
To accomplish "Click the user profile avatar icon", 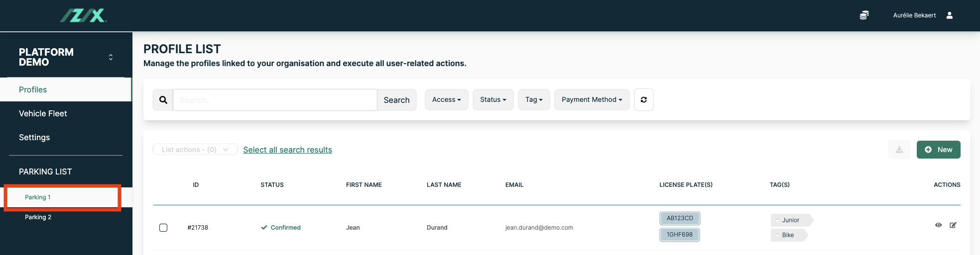I will (950, 15).
